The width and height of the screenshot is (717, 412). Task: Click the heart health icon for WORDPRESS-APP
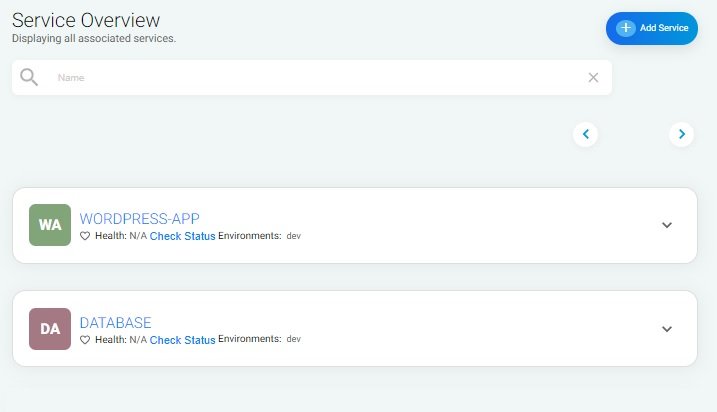(85, 236)
